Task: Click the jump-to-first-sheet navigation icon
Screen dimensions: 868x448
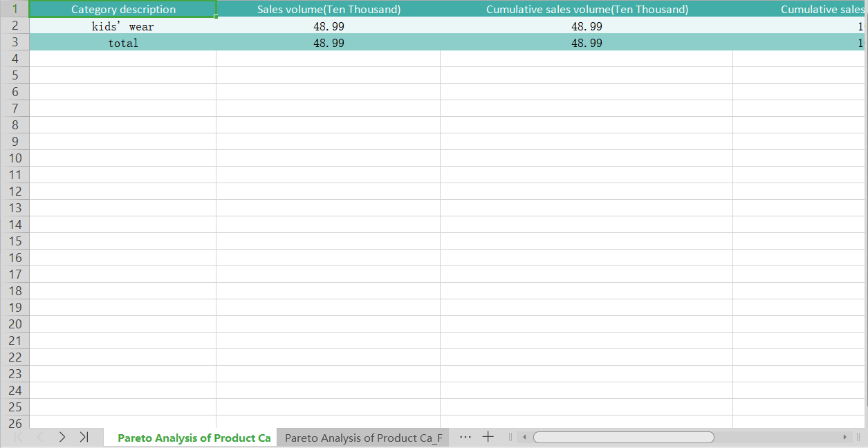Action: 17,437
